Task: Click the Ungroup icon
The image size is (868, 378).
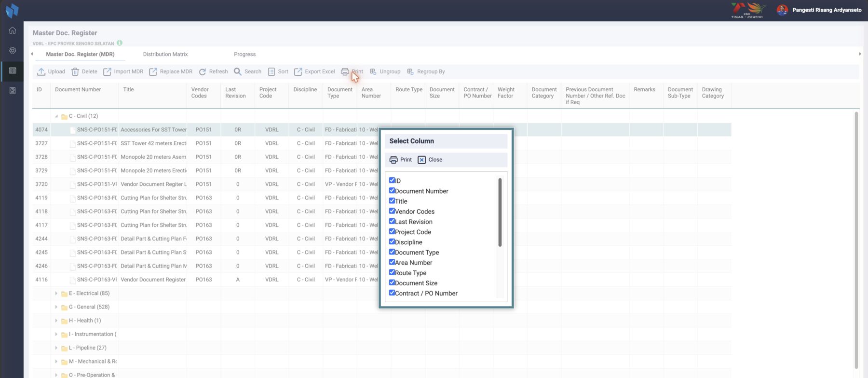Action: coord(373,71)
